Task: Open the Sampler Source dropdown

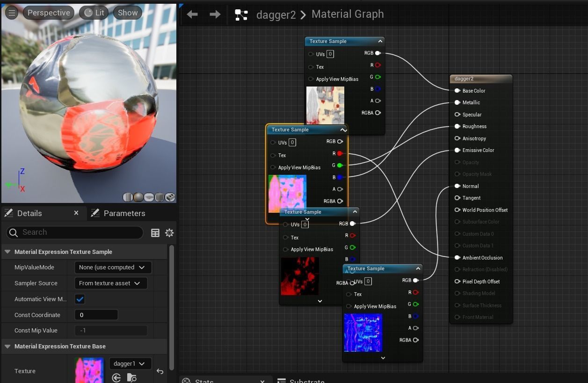Action: (111, 283)
